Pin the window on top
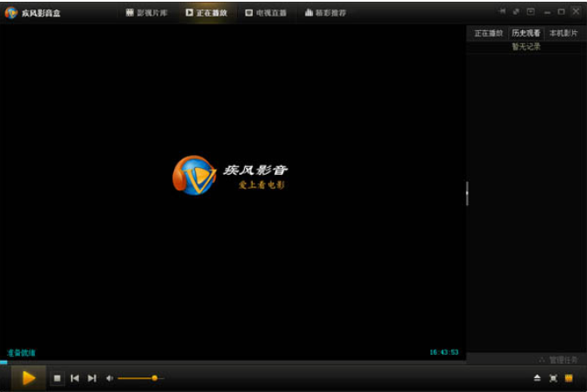 tap(502, 11)
